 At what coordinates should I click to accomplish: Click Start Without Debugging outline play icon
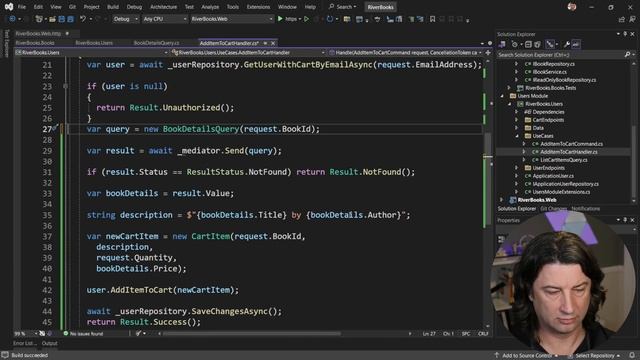[x=306, y=19]
